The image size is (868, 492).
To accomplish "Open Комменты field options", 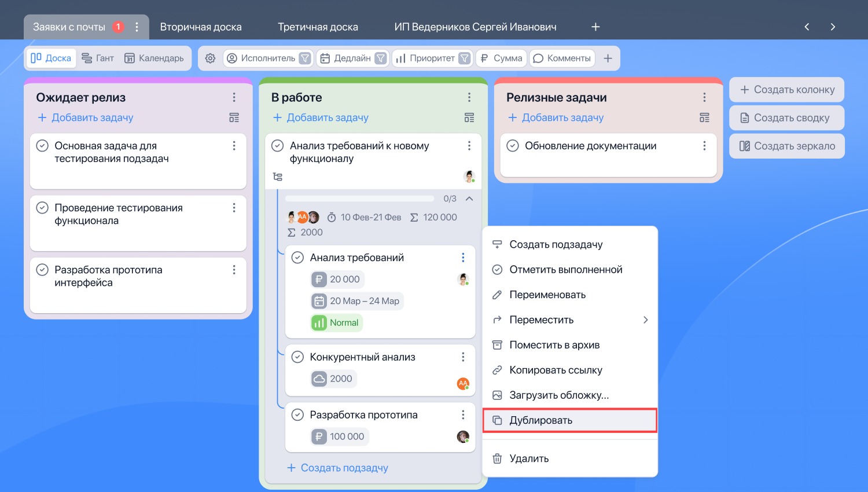I will click(562, 58).
